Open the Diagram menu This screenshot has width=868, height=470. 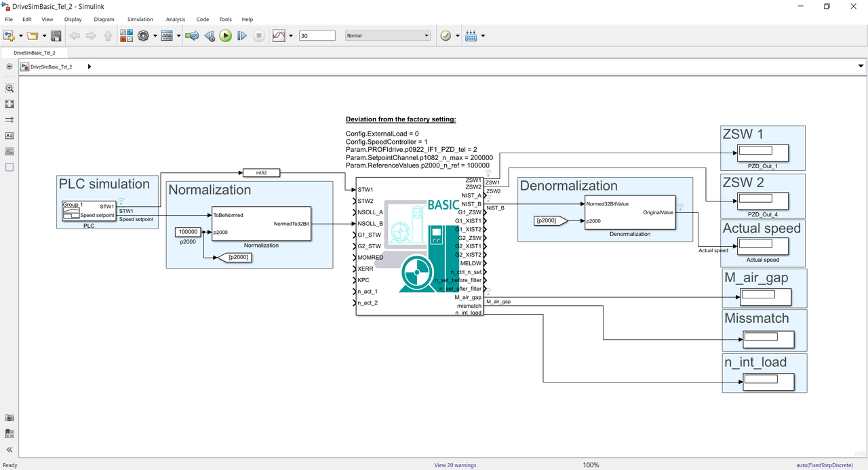tap(104, 20)
